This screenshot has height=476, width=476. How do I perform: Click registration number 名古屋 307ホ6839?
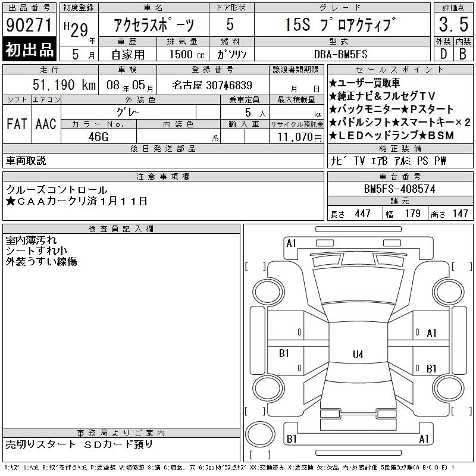pyautogui.click(x=212, y=85)
